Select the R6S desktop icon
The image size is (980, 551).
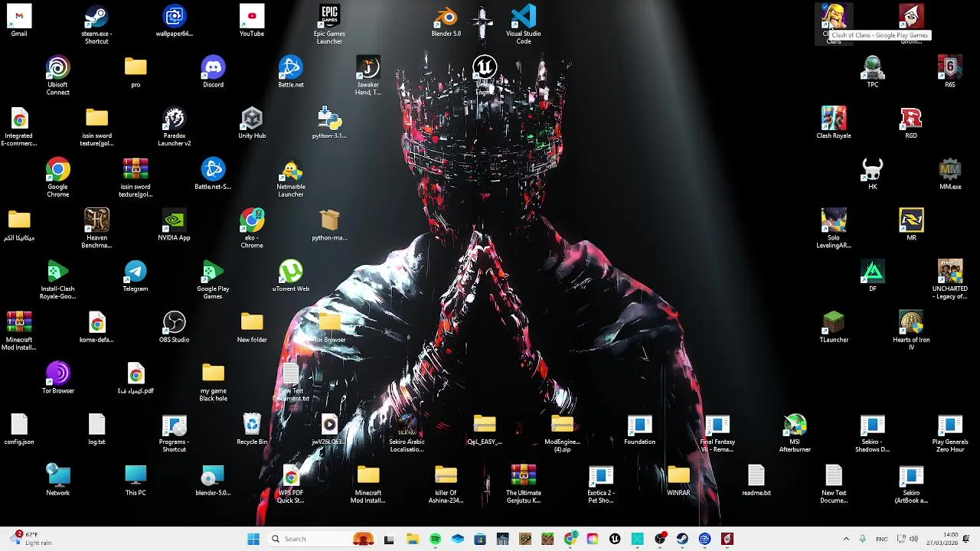click(950, 73)
